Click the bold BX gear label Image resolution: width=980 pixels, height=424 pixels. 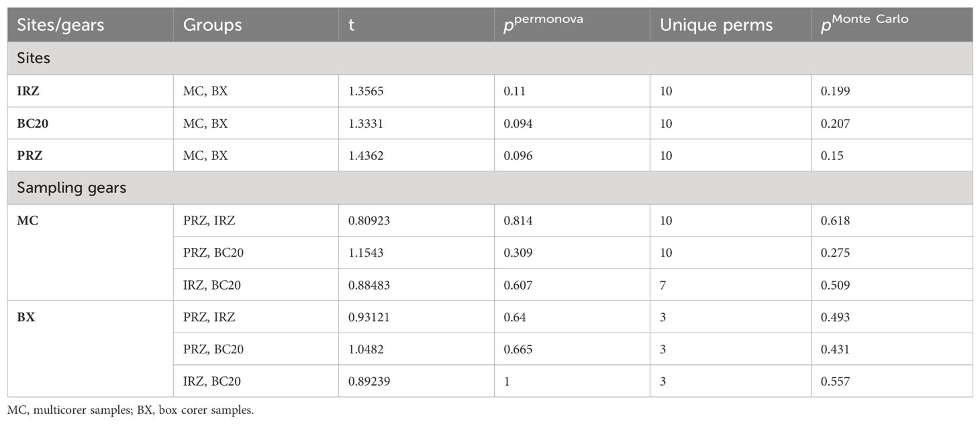pyautogui.click(x=26, y=317)
